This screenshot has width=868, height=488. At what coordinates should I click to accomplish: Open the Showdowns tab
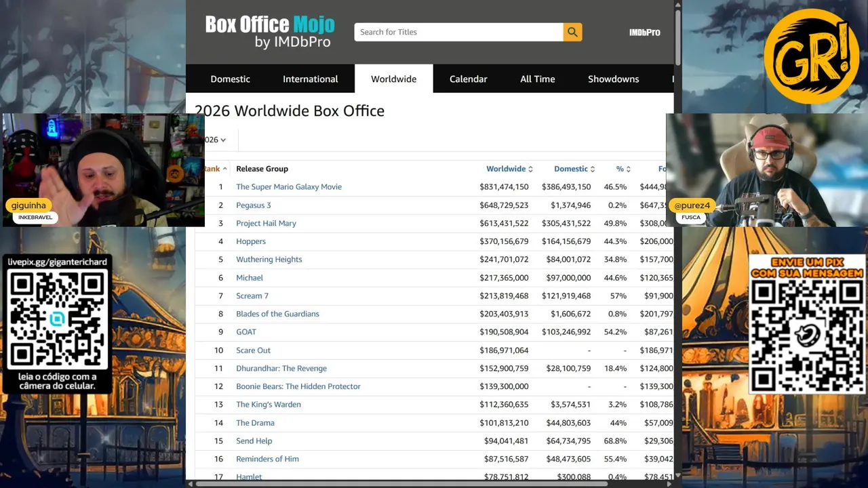pos(613,79)
